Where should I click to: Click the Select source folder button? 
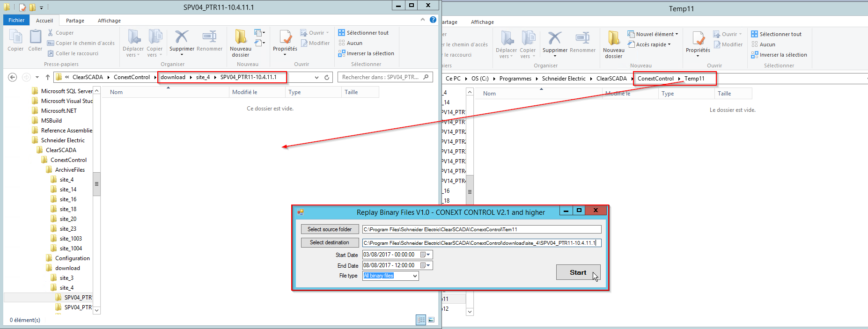pos(330,229)
